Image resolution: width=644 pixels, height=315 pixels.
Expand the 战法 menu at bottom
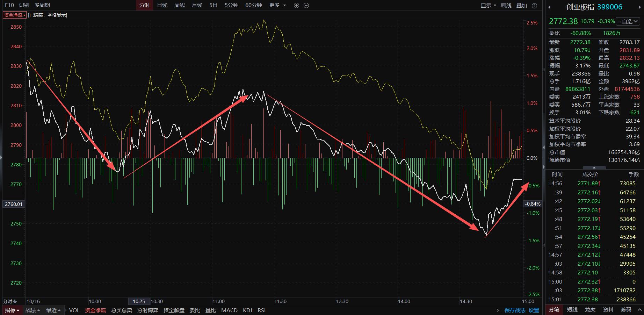click(32, 310)
